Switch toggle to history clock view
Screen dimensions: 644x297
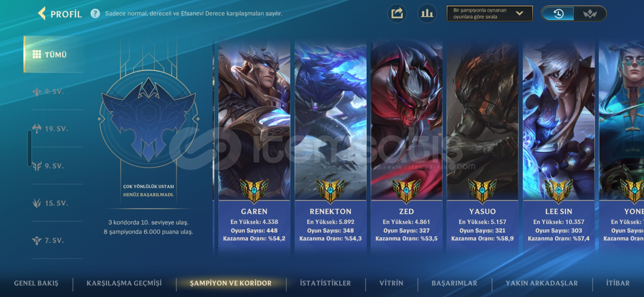[558, 13]
